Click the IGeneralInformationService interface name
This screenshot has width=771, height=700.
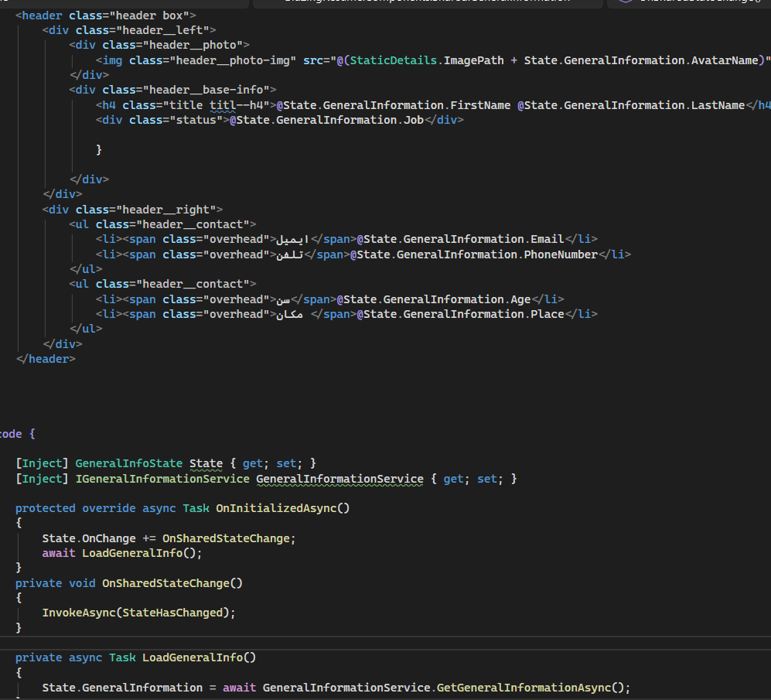click(162, 479)
